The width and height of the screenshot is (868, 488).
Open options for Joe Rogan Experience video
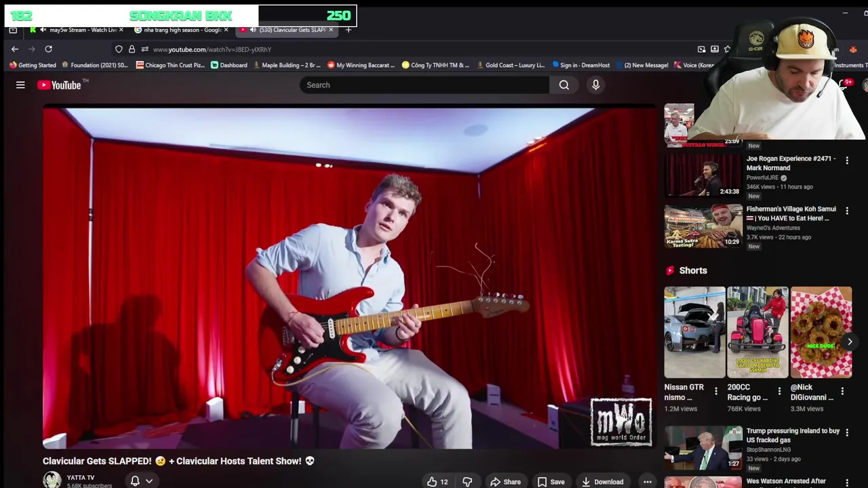[847, 161]
